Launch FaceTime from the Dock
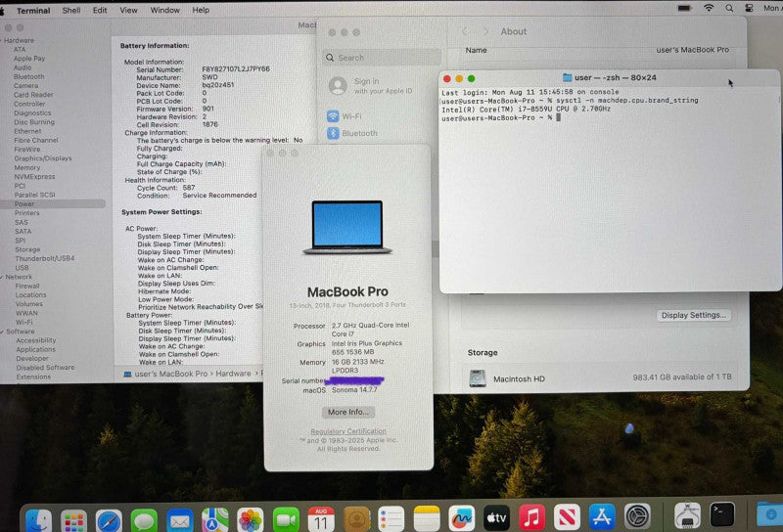The height and width of the screenshot is (532, 783). (x=286, y=520)
